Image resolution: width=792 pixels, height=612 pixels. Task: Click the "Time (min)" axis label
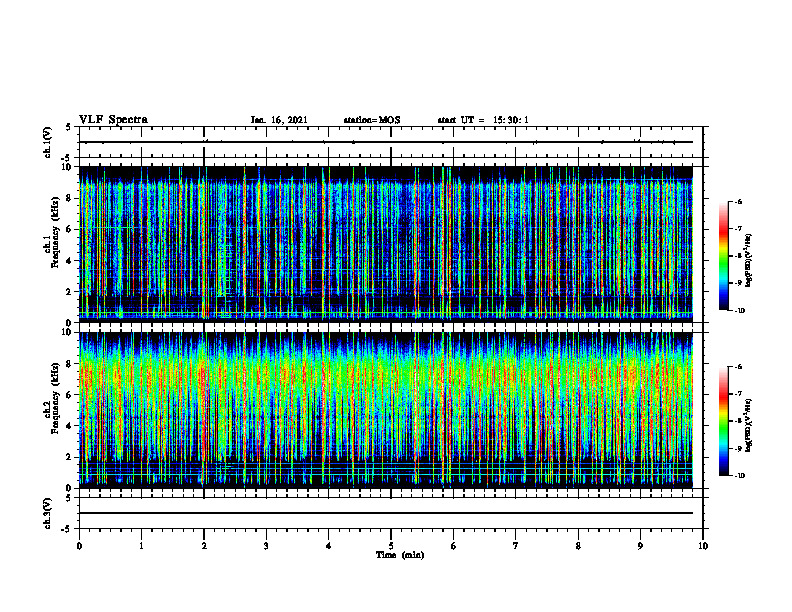400,555
